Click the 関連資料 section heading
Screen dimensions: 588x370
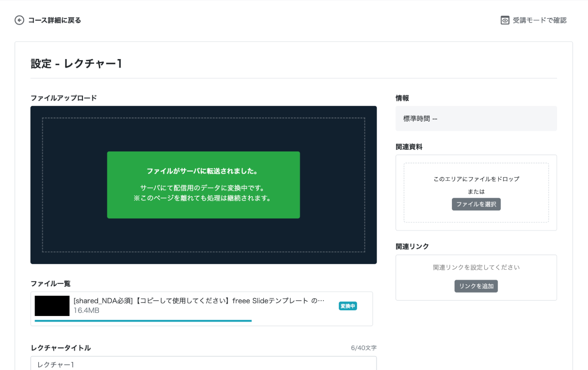(x=409, y=147)
